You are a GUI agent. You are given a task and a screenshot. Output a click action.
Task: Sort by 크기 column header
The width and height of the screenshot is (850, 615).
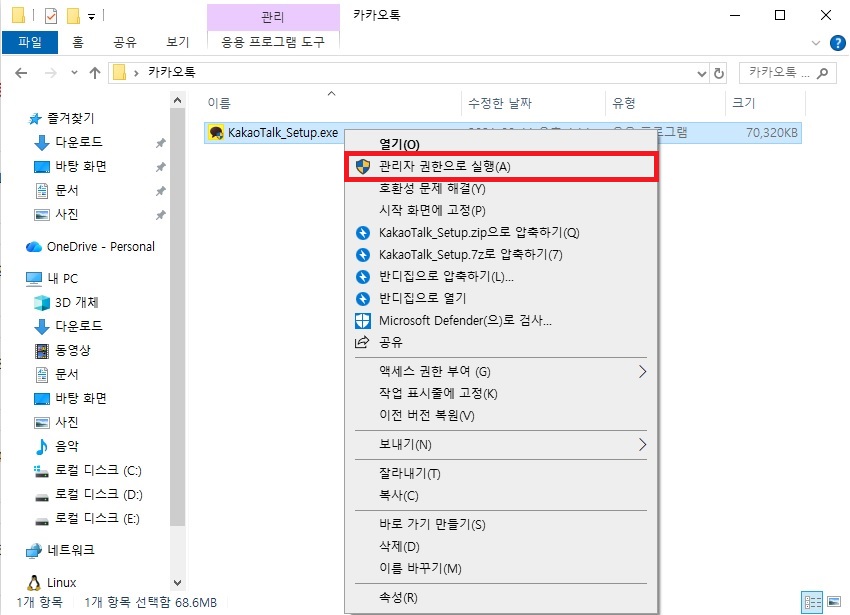[765, 103]
